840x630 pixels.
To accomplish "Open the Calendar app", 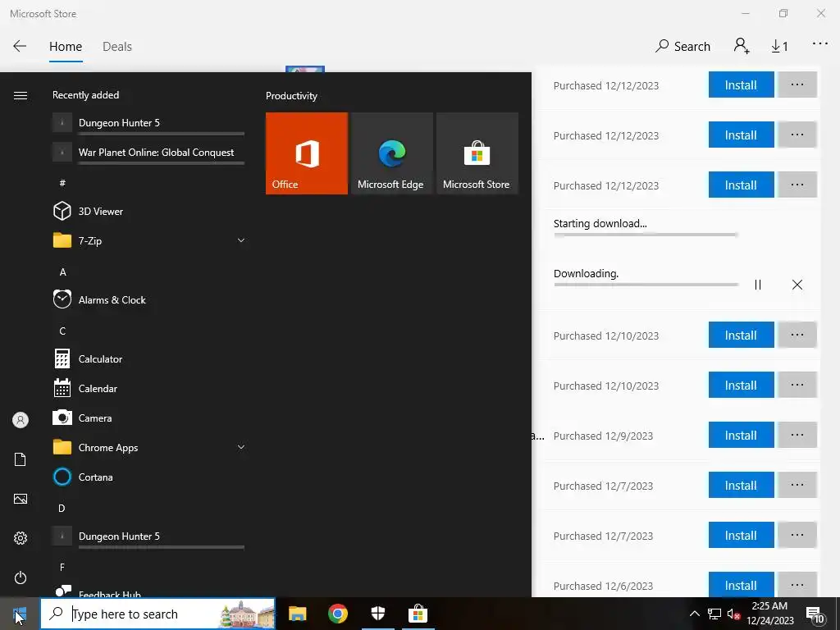I will pyautogui.click(x=148, y=388).
